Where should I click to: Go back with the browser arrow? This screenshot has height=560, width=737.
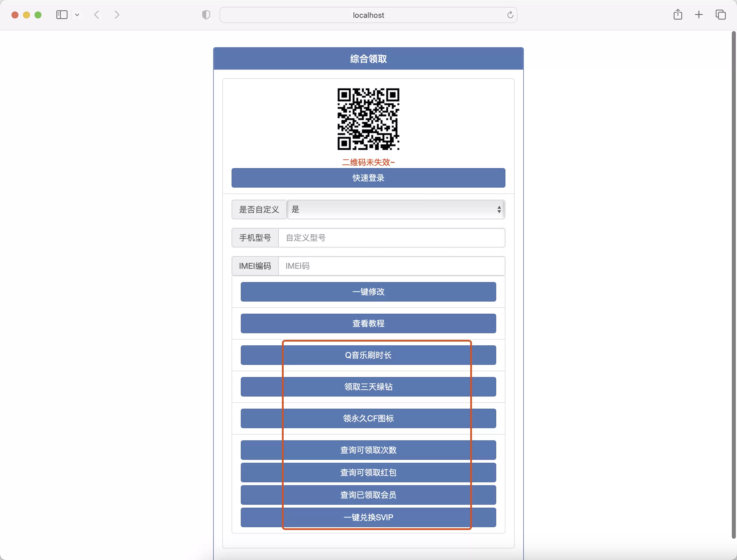point(97,15)
